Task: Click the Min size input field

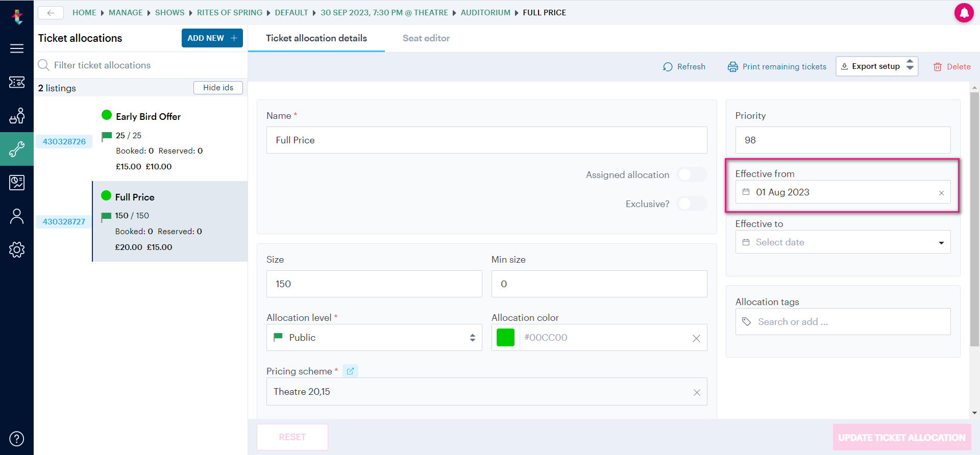Action: 599,284
